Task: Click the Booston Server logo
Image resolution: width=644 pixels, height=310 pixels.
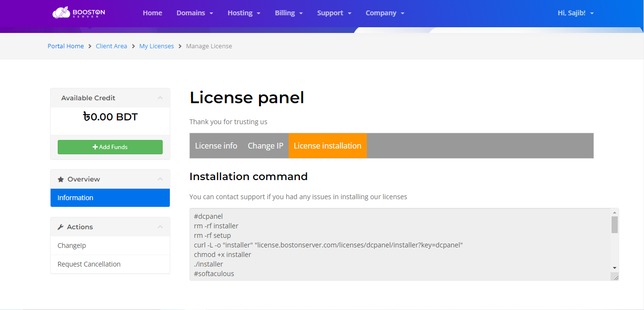Action: 79,13
